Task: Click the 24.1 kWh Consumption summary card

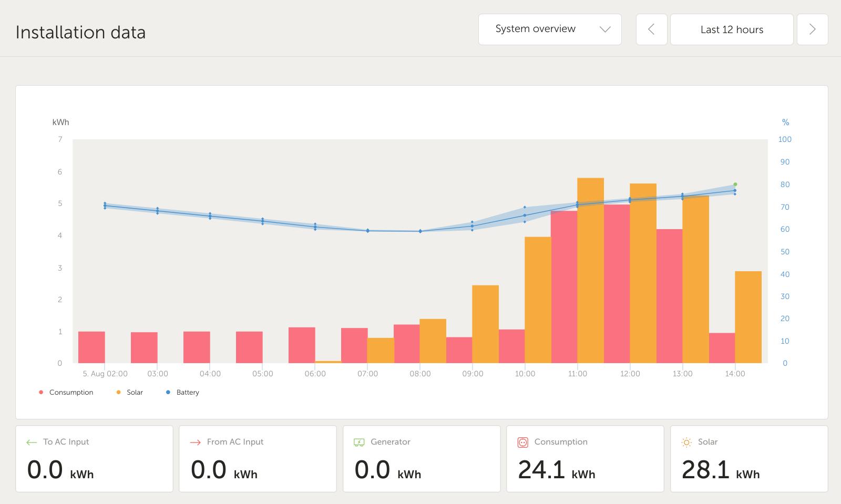Action: (584, 459)
